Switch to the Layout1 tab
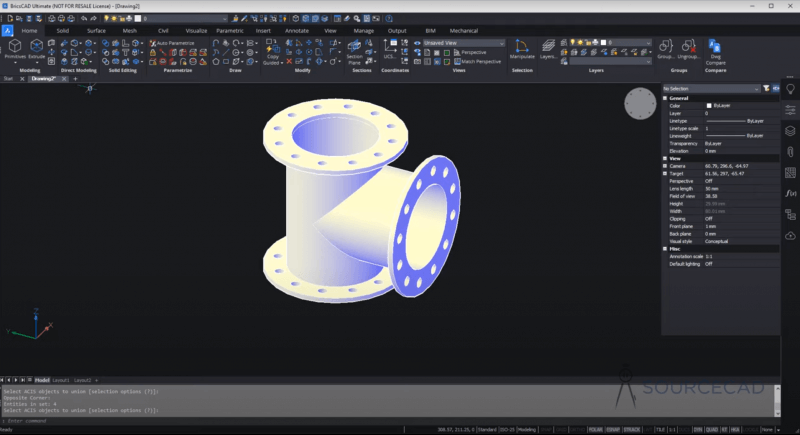This screenshot has width=800, height=435. 61,380
